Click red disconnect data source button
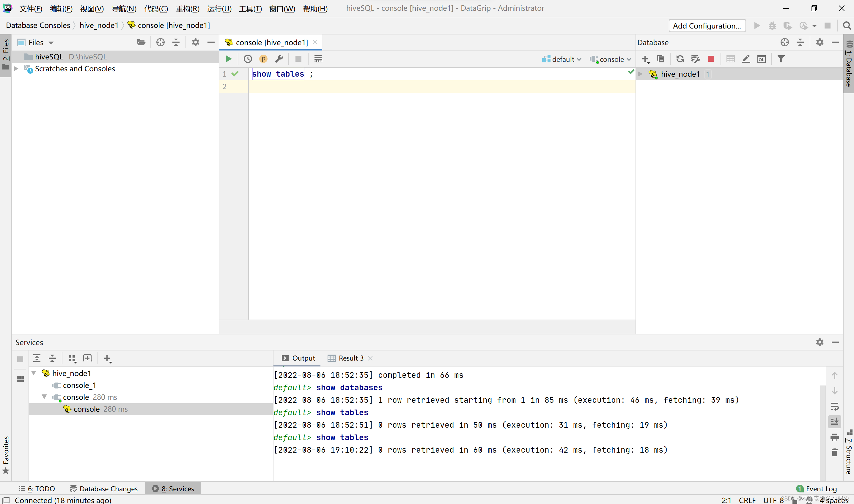 [x=711, y=59]
